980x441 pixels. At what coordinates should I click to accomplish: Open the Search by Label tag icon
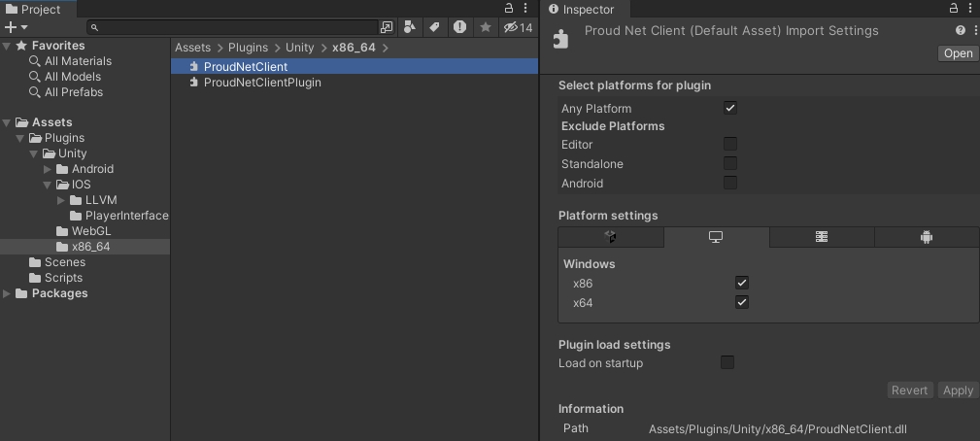pos(434,27)
